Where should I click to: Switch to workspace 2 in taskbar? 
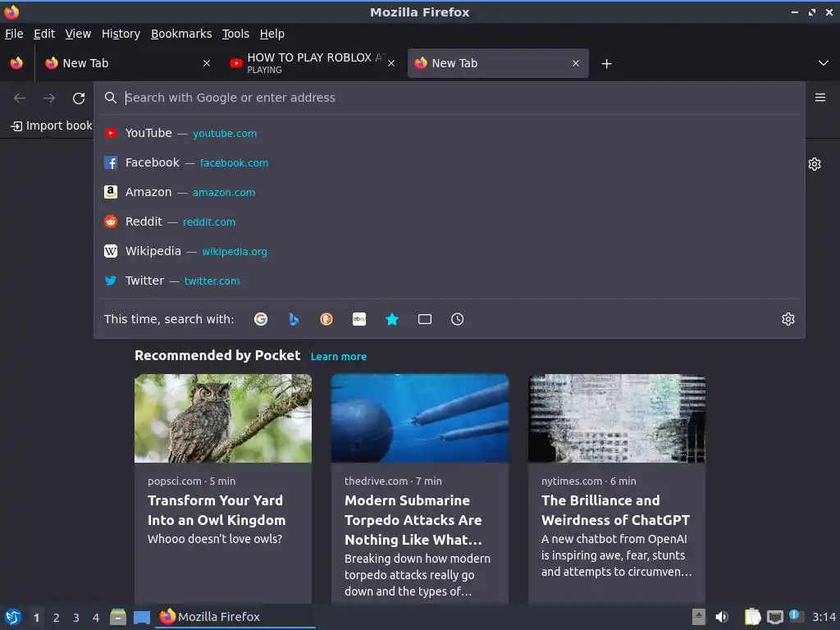(x=57, y=618)
